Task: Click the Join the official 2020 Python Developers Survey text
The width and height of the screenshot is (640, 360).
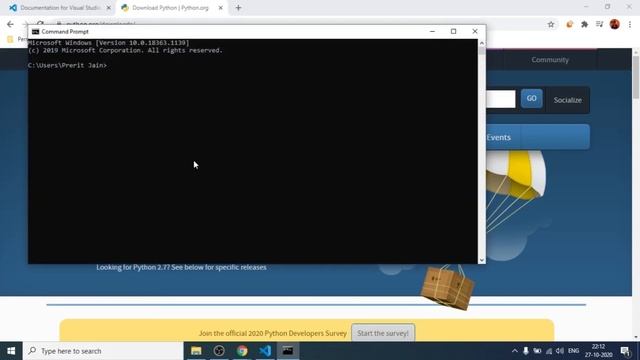Action: [x=273, y=333]
